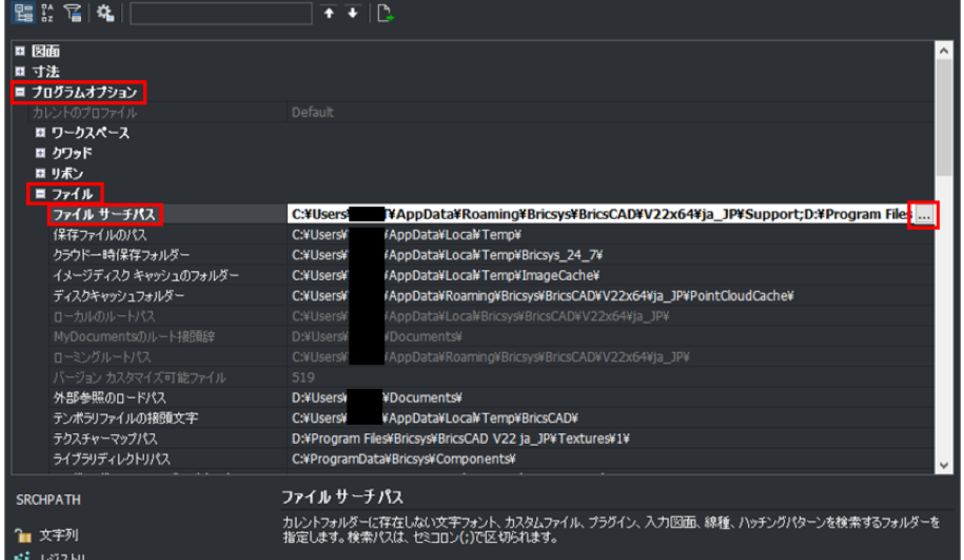Screen dimensions: 964x560
Task: Select the MyDocumentsのルート接頭辞 row
Action: [x=134, y=337]
